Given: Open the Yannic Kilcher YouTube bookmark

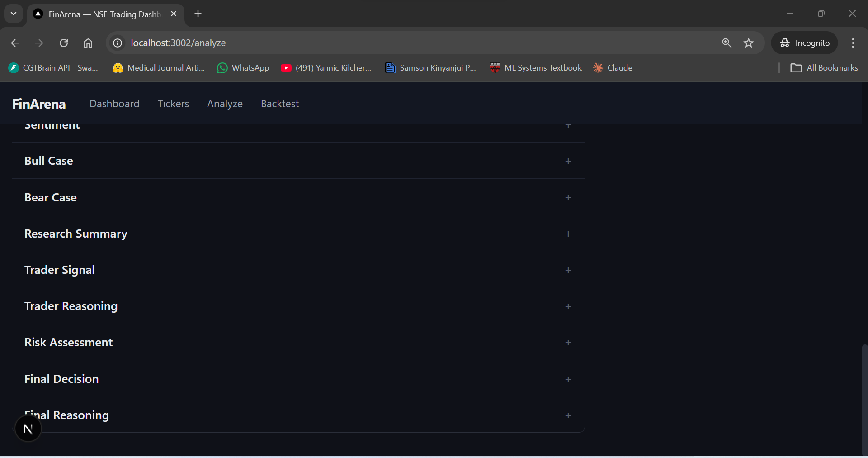Looking at the screenshot, I should pyautogui.click(x=325, y=67).
